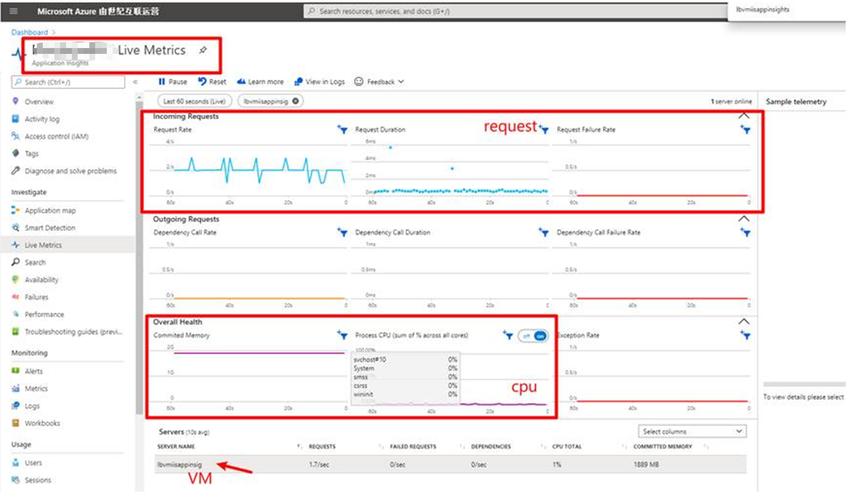Viewport: 852px width, 500px height.
Task: Filter Dependency Call Failure Rate chart
Action: pos(746,232)
